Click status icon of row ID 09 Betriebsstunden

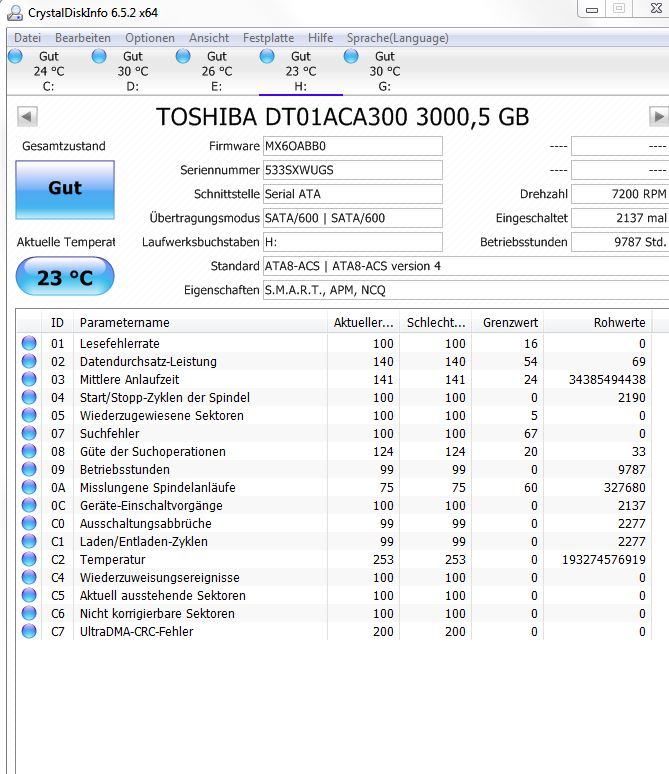(x=29, y=469)
